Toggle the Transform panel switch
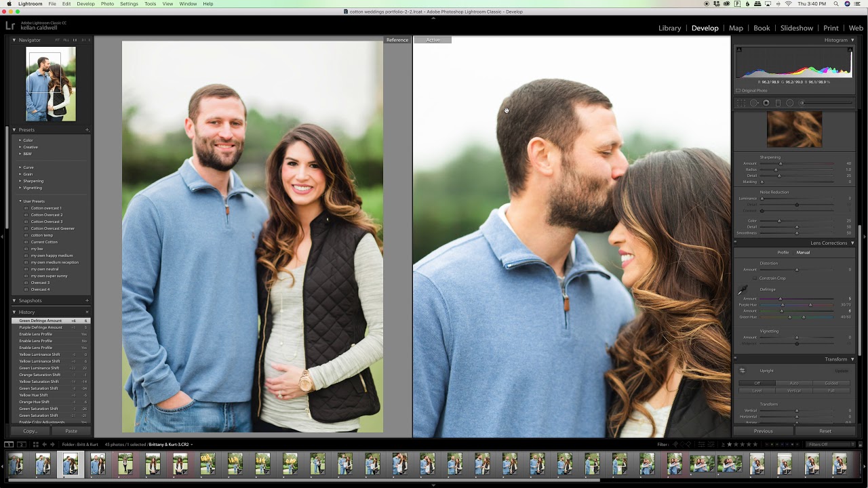This screenshot has width=868, height=488. (x=736, y=359)
